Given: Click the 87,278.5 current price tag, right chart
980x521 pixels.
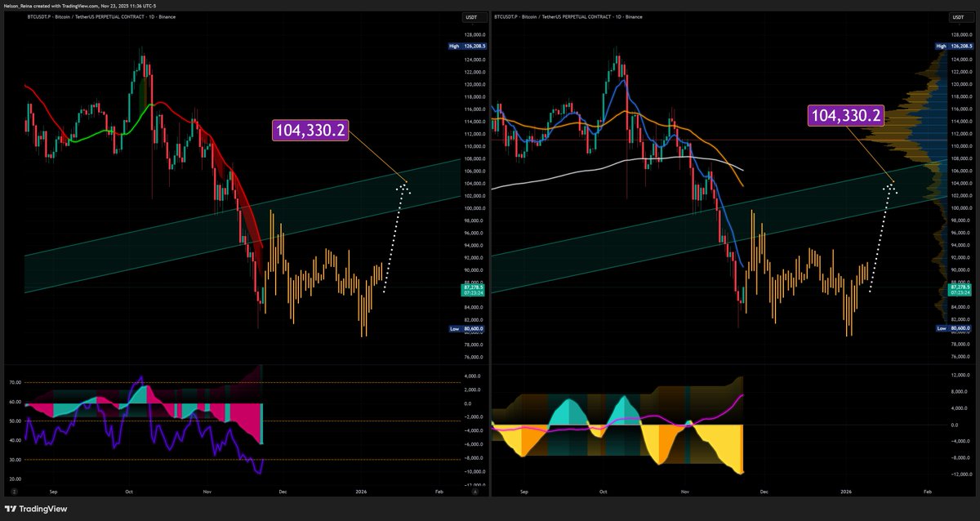Looking at the screenshot, I should pyautogui.click(x=960, y=290).
